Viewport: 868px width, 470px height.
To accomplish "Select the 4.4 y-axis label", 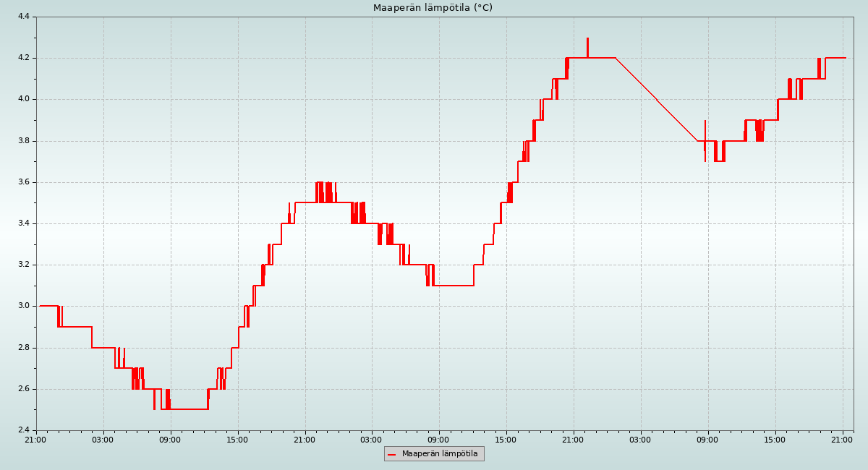I will (22, 17).
